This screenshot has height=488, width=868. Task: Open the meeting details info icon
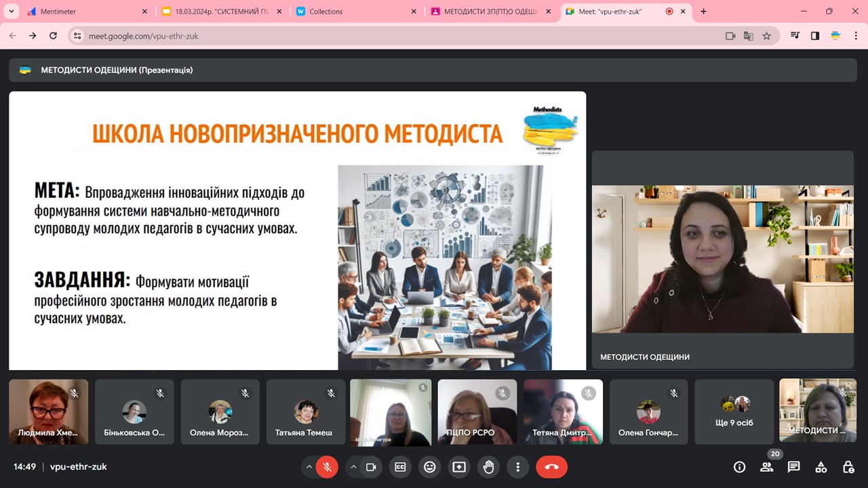(x=739, y=467)
